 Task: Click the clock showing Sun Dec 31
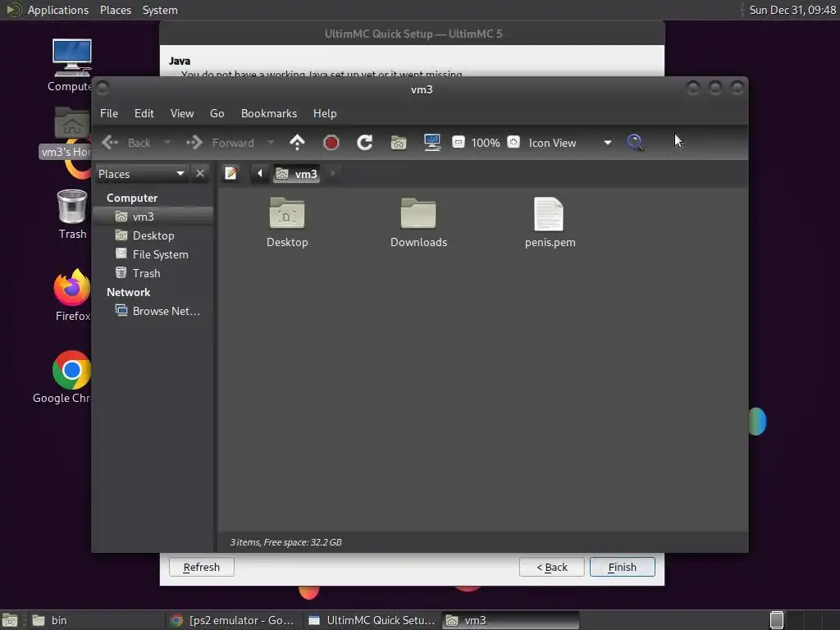(x=792, y=10)
